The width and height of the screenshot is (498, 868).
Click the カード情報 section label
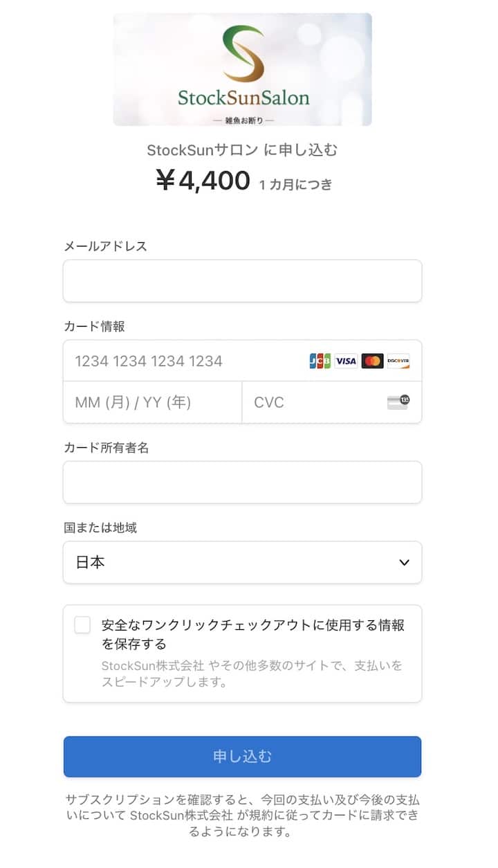[x=94, y=326]
